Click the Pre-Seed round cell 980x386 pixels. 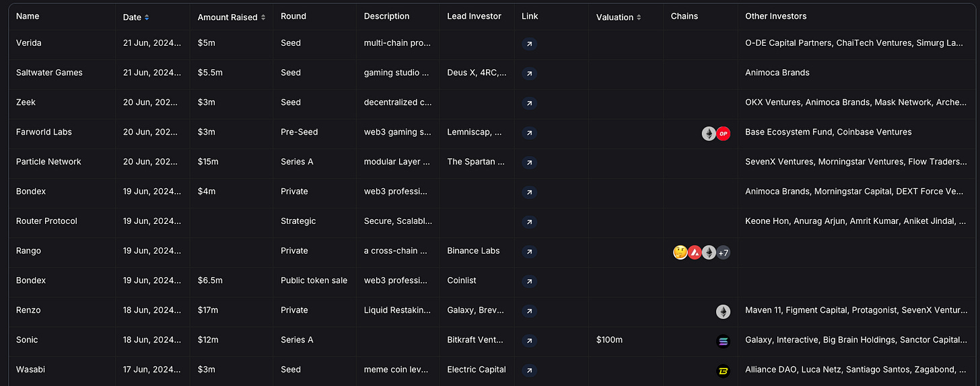pyautogui.click(x=299, y=132)
